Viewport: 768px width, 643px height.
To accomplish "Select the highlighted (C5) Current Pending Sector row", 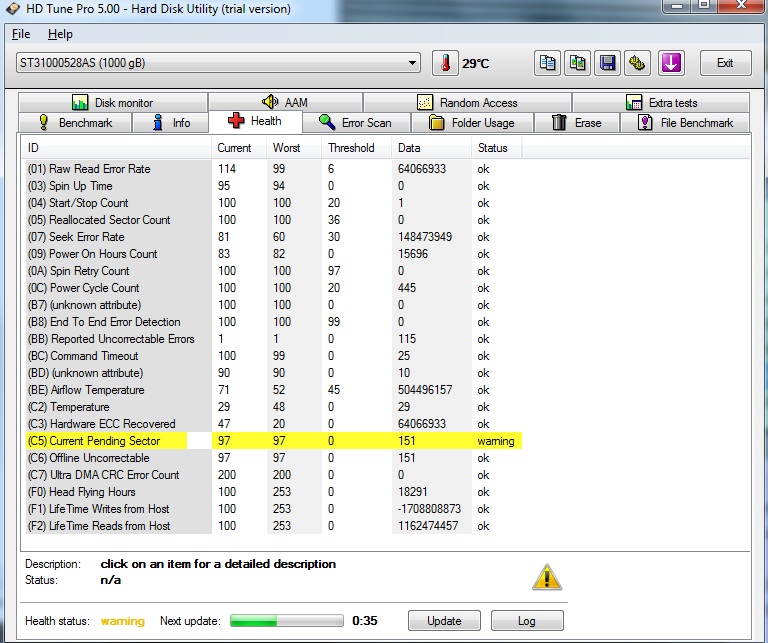I will [272, 441].
